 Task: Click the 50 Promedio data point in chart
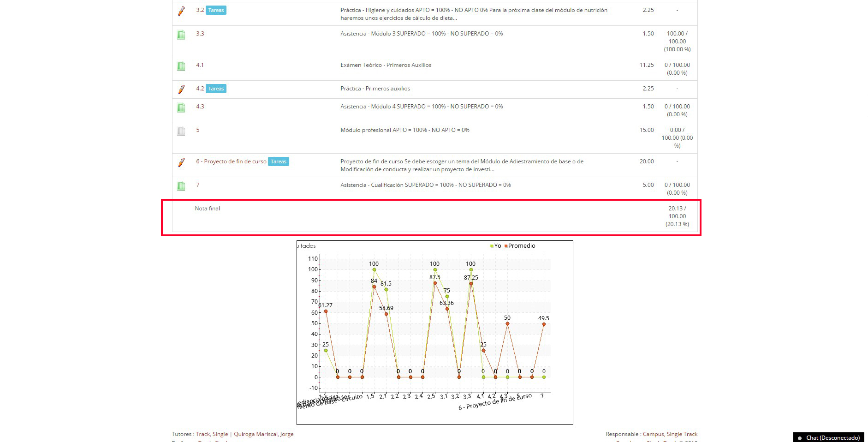click(x=507, y=323)
